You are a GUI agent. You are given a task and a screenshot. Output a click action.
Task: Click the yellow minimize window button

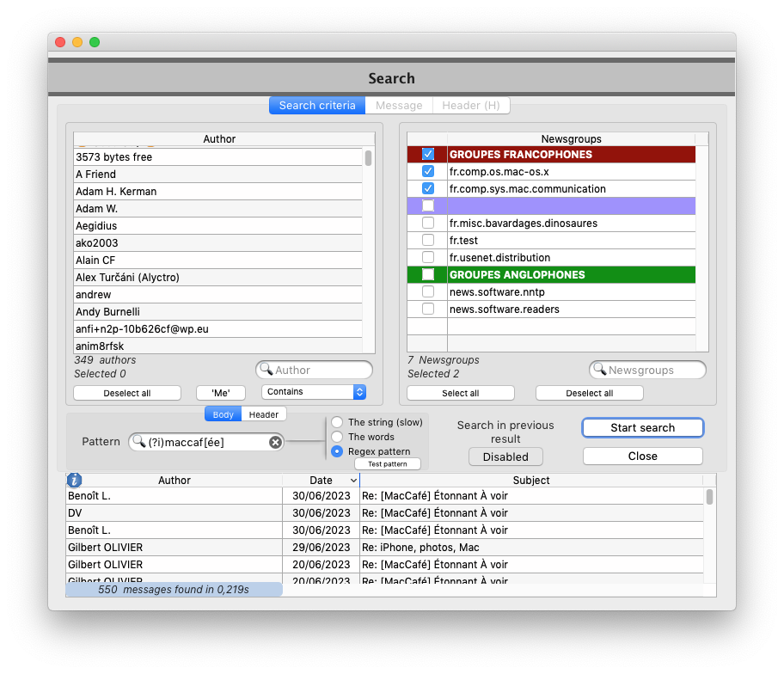[x=77, y=42]
